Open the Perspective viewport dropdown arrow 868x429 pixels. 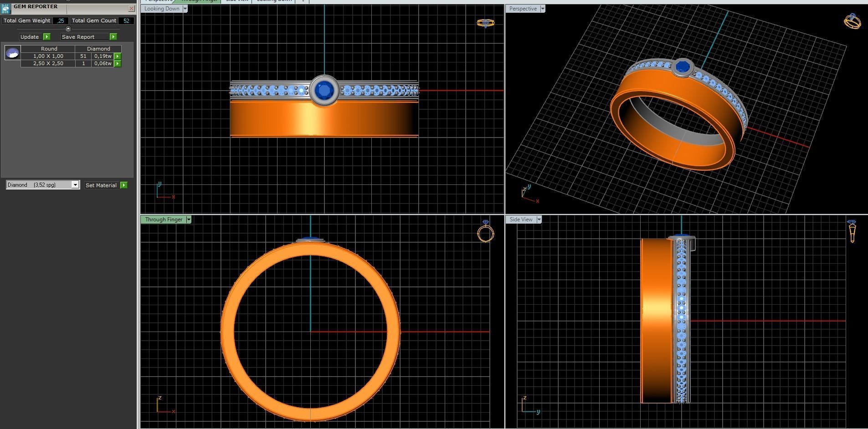click(542, 9)
